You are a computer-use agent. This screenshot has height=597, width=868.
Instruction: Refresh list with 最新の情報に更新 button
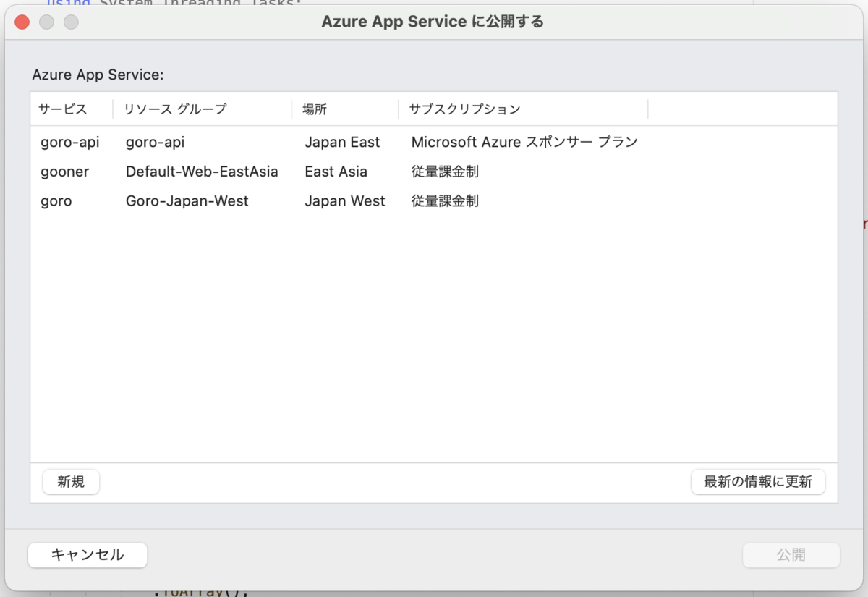758,482
